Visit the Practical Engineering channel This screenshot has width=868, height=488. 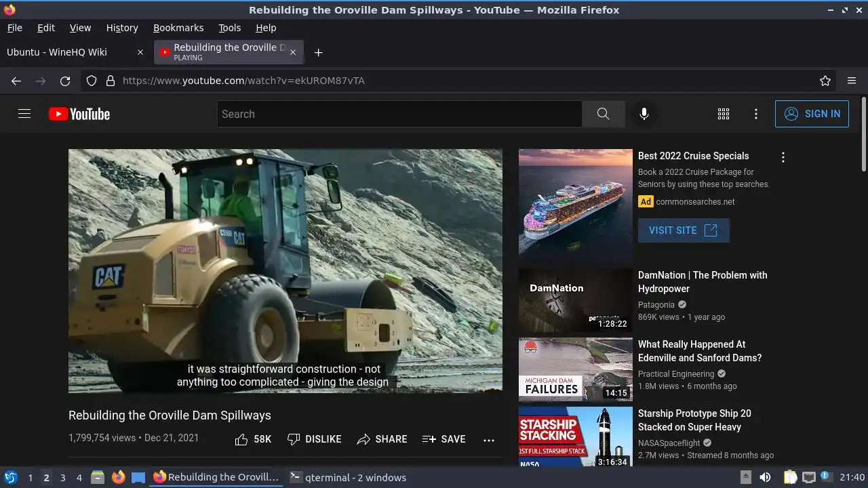(x=676, y=374)
